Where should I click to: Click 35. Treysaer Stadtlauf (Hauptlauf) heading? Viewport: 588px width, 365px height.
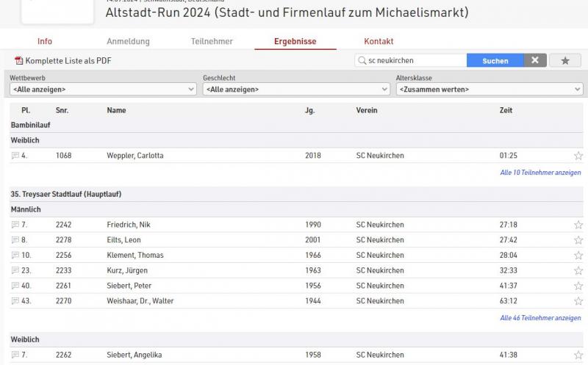pos(66,194)
